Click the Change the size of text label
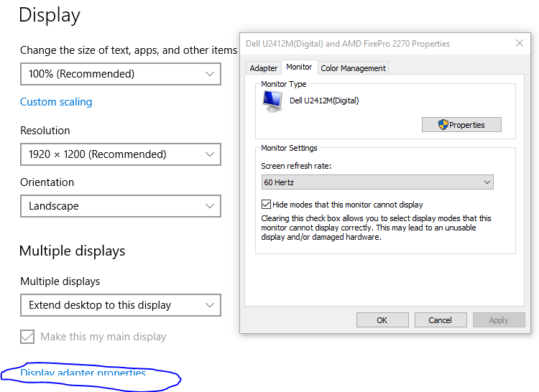Screen dimensions: 539x392 [x=129, y=50]
